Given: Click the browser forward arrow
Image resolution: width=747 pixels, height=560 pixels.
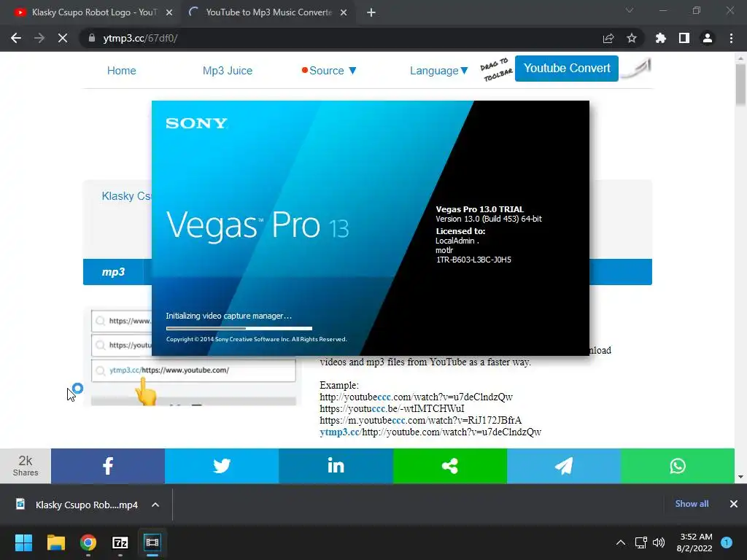Looking at the screenshot, I should click(39, 38).
